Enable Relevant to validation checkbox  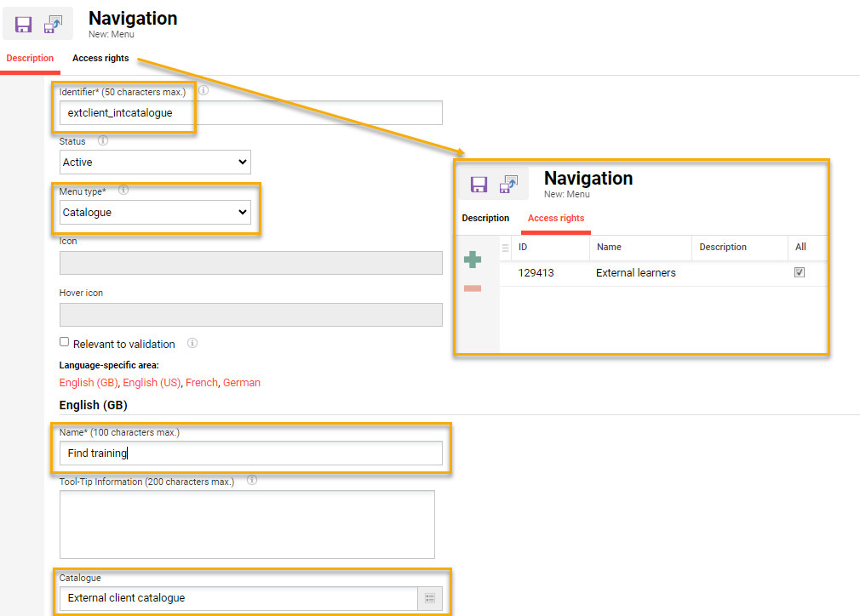click(65, 342)
